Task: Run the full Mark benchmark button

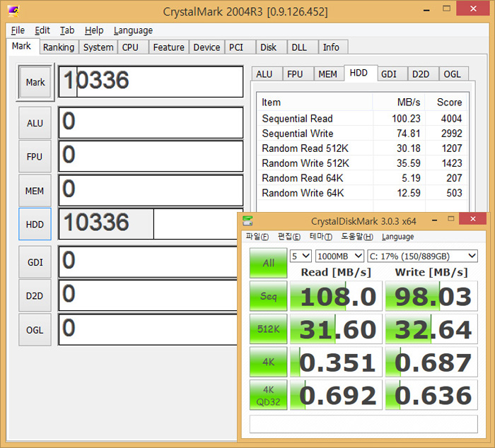Action: (x=35, y=82)
